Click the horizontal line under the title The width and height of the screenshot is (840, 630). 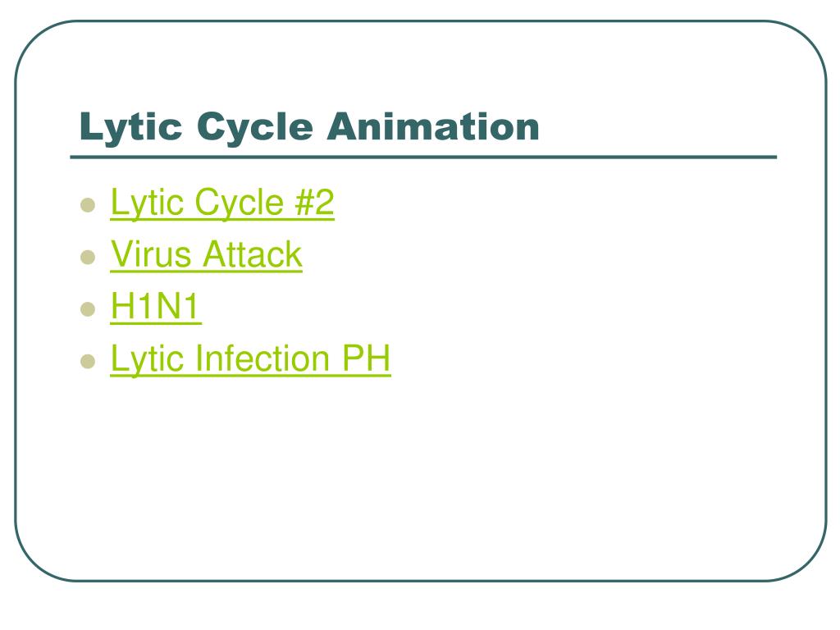[423, 157]
